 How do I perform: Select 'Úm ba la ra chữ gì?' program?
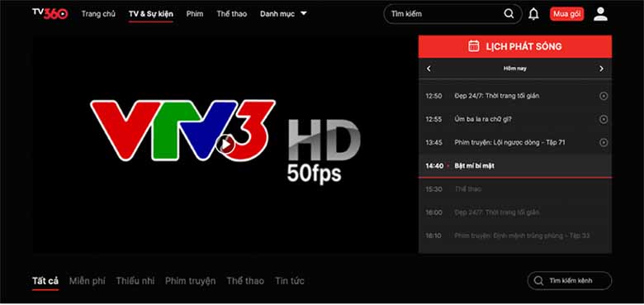515,119
